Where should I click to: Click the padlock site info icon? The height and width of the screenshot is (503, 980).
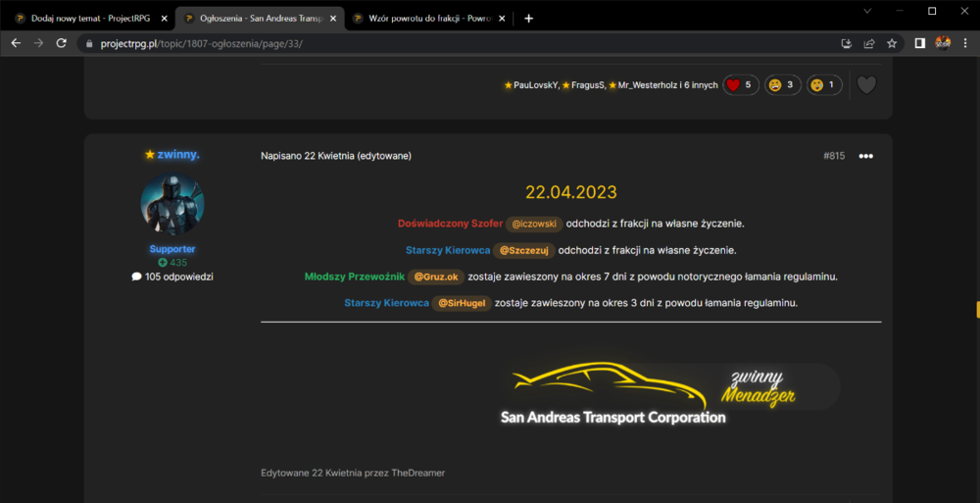(89, 44)
